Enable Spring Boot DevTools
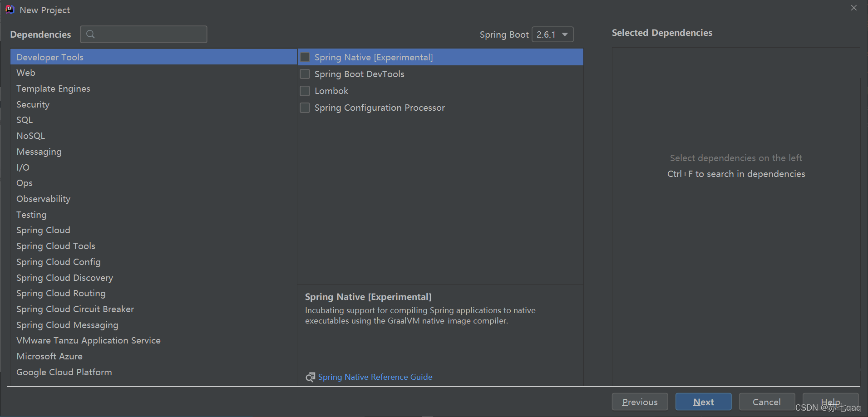Image resolution: width=868 pixels, height=417 pixels. (305, 74)
